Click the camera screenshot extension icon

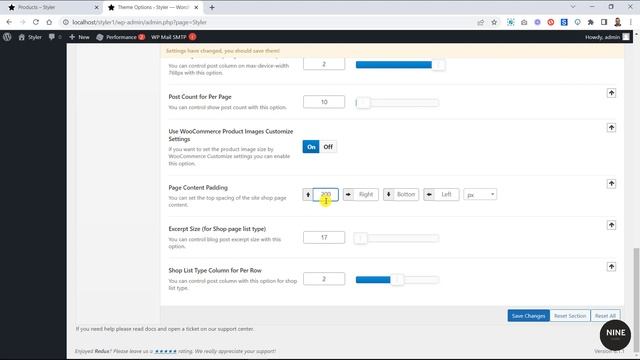[x=524, y=22]
